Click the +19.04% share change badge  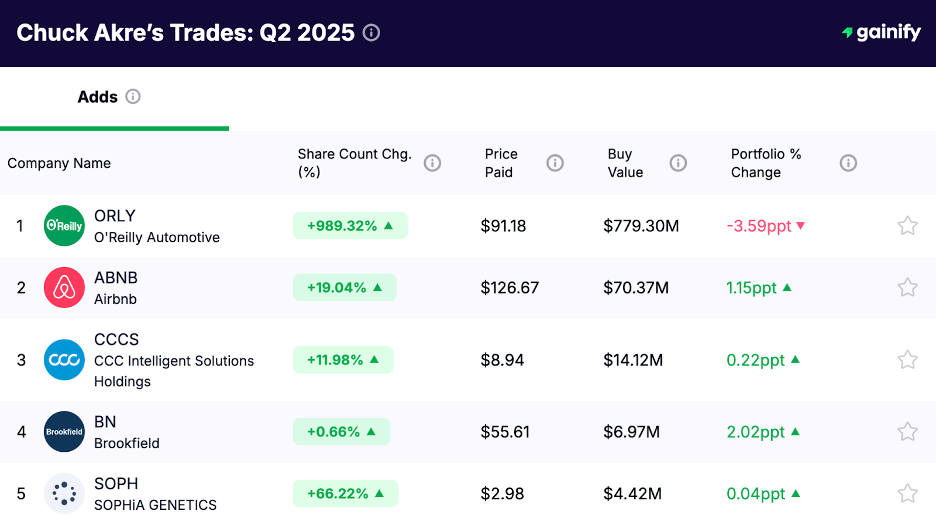pyautogui.click(x=344, y=287)
